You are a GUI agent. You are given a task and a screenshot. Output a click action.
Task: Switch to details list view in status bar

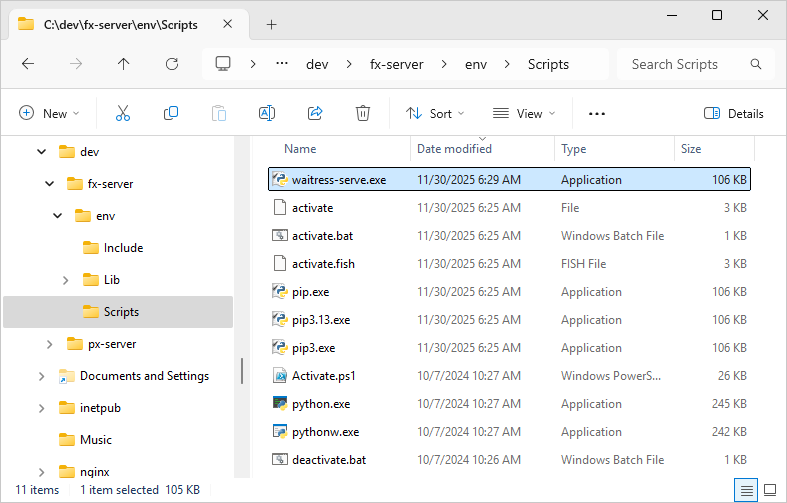746,490
